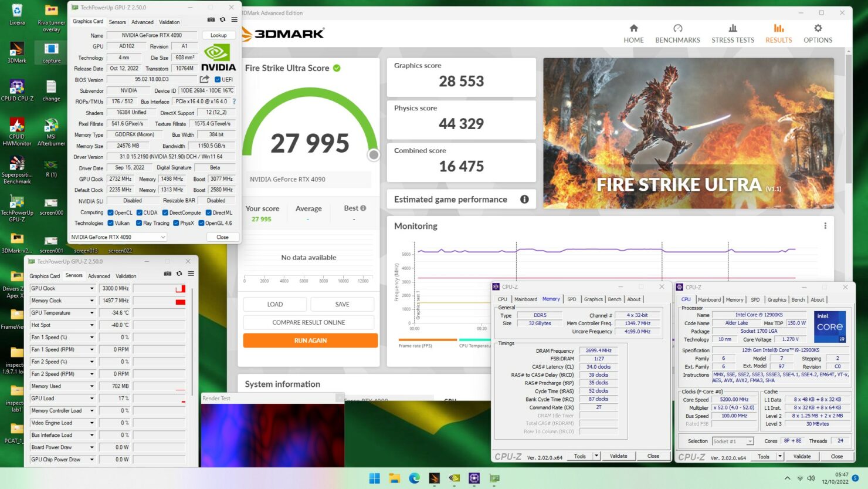Click the BIOS Version share/export icon

click(x=204, y=79)
